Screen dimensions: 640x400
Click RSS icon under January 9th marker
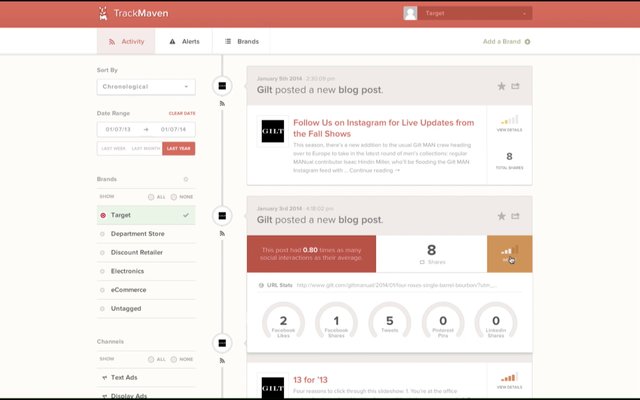point(222,104)
